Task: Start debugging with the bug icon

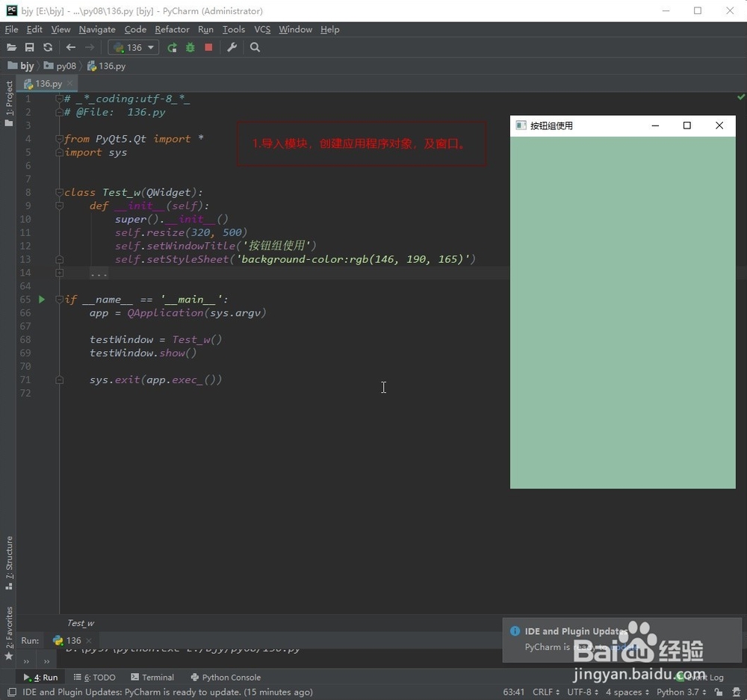Action: [x=190, y=47]
